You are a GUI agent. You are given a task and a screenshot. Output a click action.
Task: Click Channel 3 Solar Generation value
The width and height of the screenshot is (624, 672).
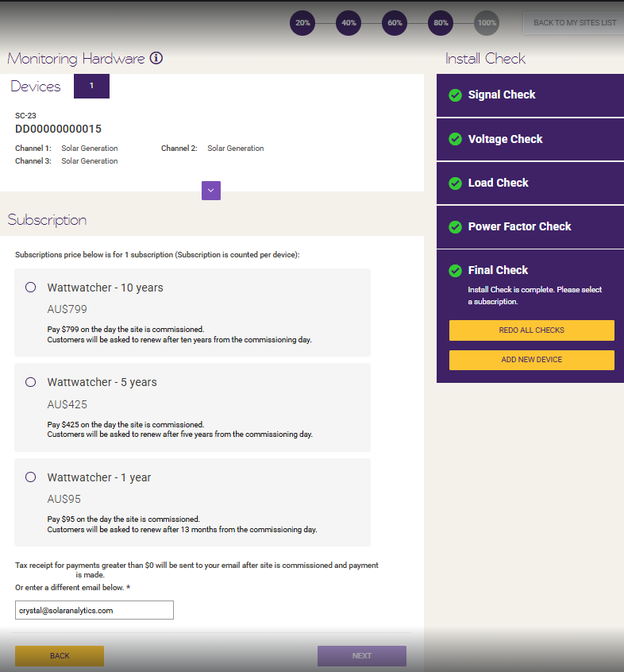(90, 161)
